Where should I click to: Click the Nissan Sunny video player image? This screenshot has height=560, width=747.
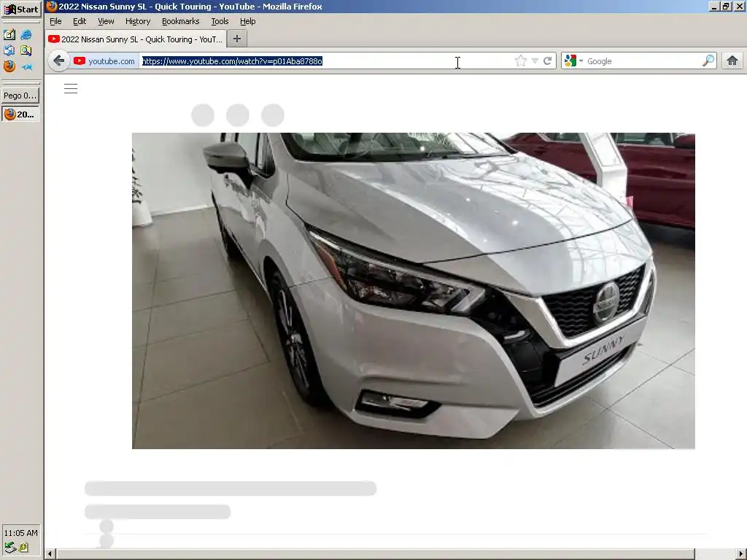pos(413,291)
